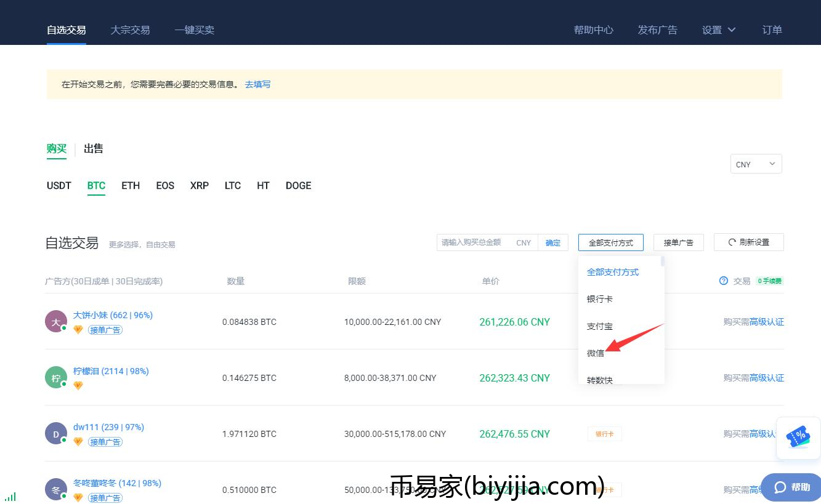
Task: Click the 确定 confirm button
Action: coord(553,242)
